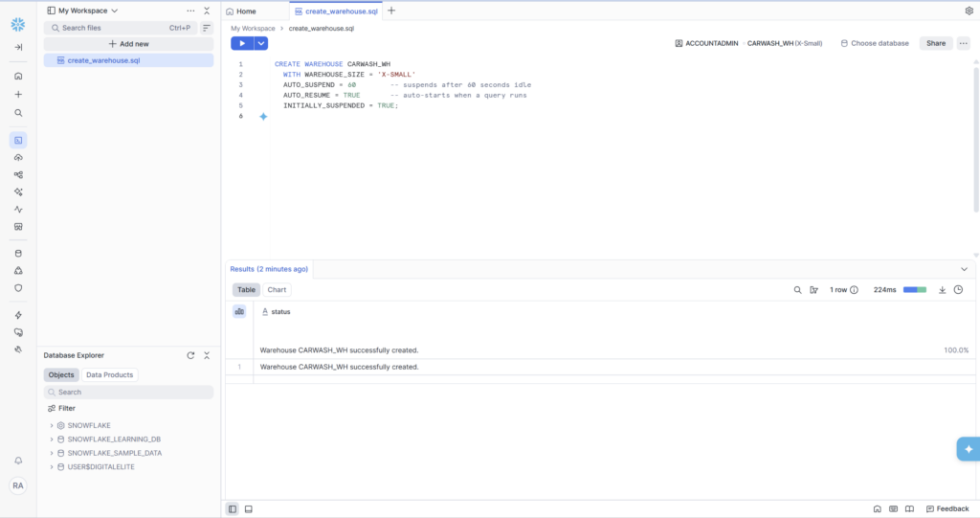Image resolution: width=980 pixels, height=518 pixels.
Task: Select the Data Products tab
Action: [x=110, y=374]
